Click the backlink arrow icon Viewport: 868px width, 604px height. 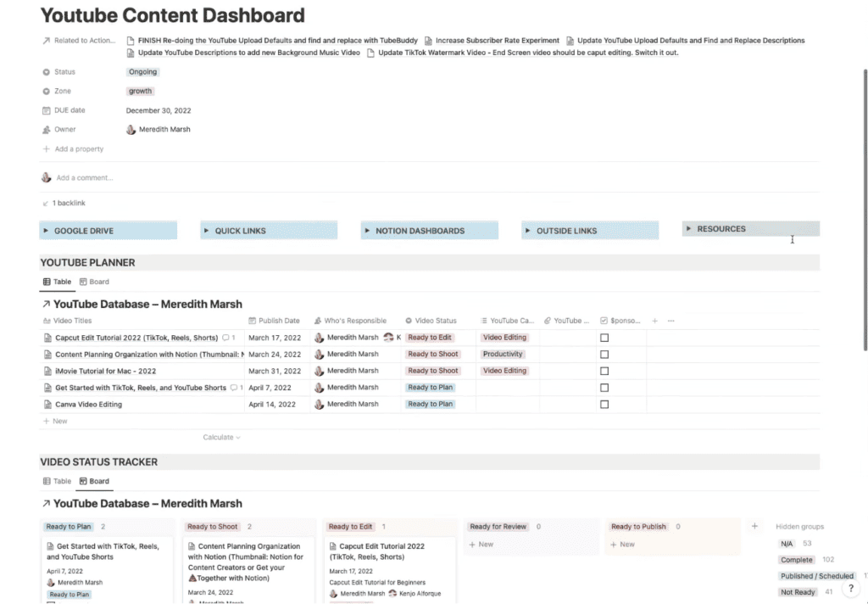pos(46,204)
